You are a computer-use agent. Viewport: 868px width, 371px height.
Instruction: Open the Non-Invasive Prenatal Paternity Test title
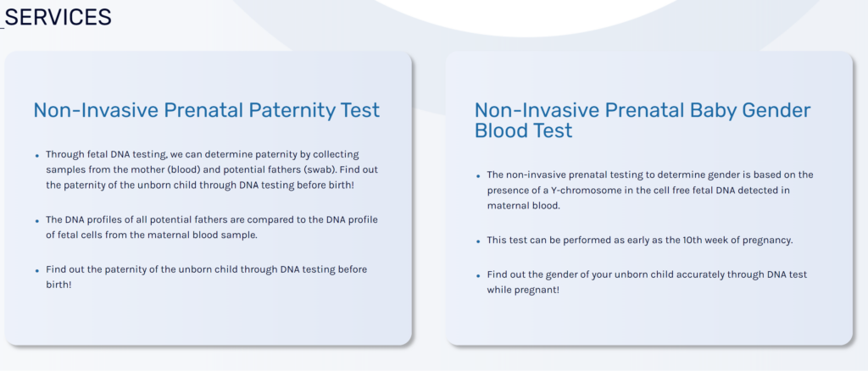pos(207,110)
